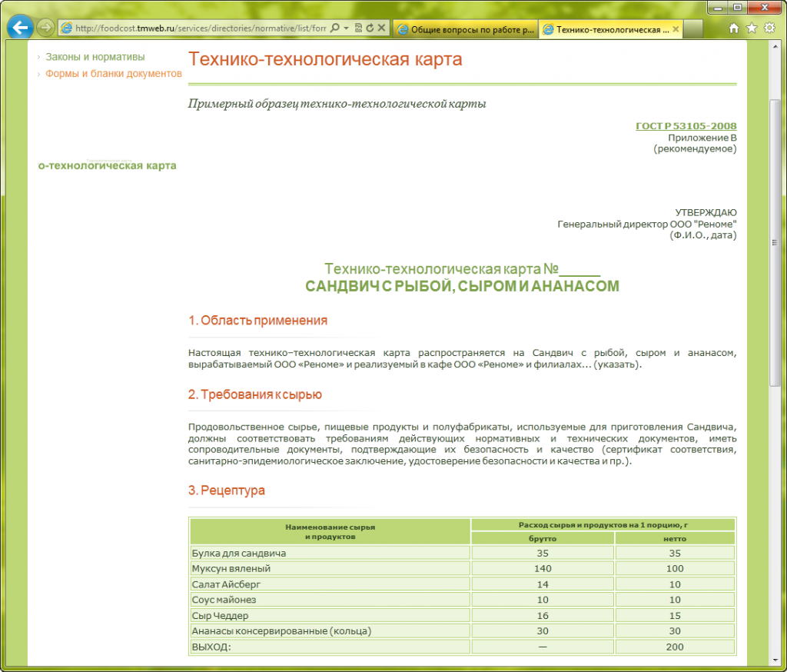
Task: Click the search magnifier in the address bar
Action: (x=335, y=28)
